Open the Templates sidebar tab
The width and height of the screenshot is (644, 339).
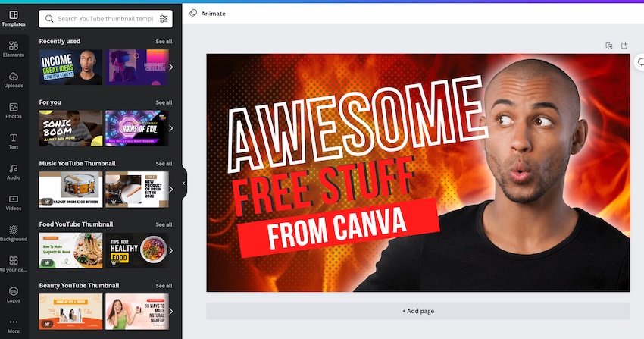(14, 18)
